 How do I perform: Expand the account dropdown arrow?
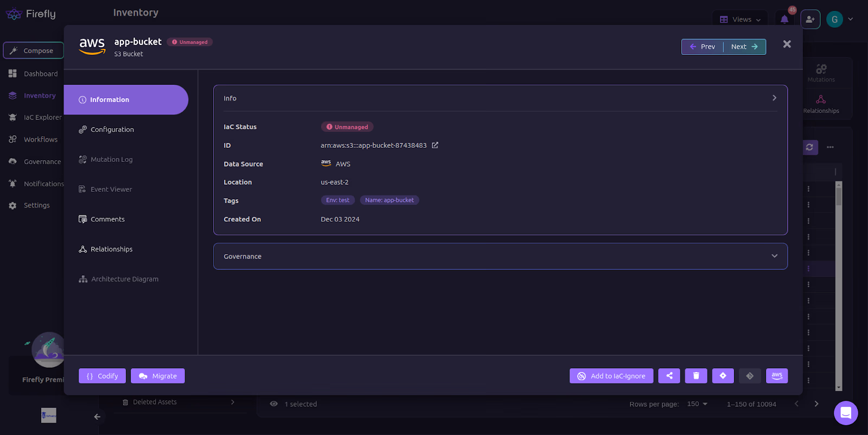[x=851, y=19]
